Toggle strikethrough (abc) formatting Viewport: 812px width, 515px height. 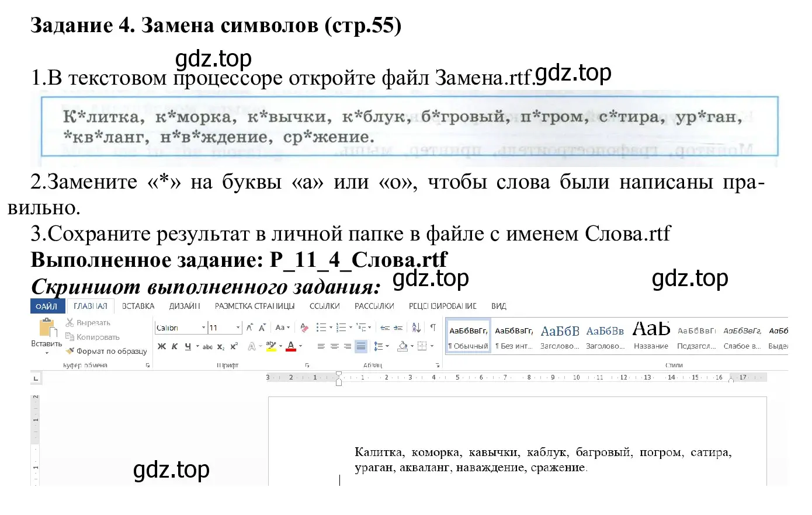pyautogui.click(x=207, y=346)
